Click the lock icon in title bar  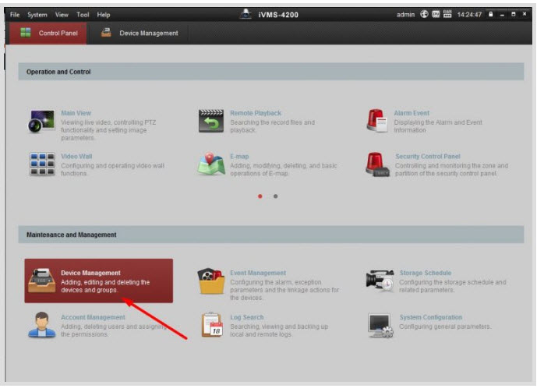[x=492, y=15]
